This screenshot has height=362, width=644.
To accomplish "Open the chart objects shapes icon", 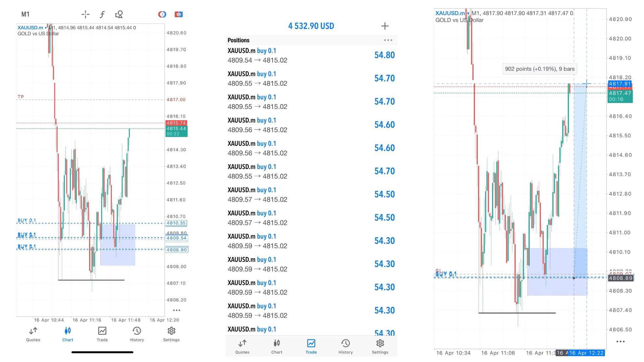I will click(119, 14).
